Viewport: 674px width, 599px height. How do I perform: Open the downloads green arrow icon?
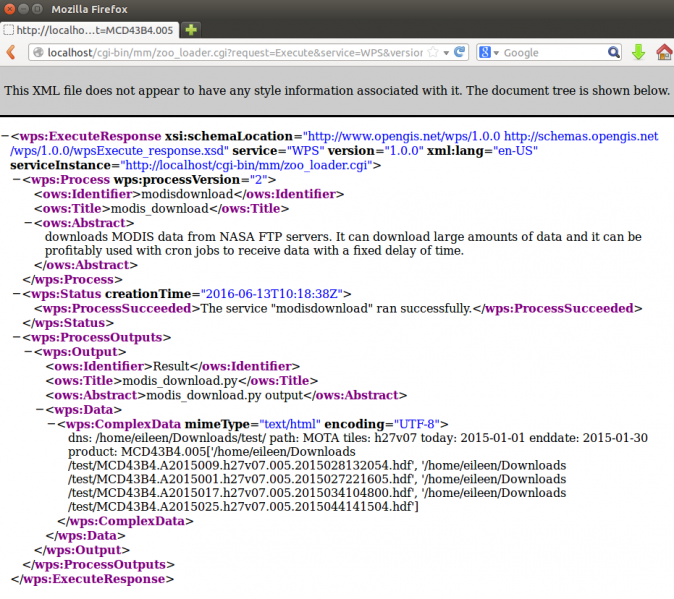(639, 52)
